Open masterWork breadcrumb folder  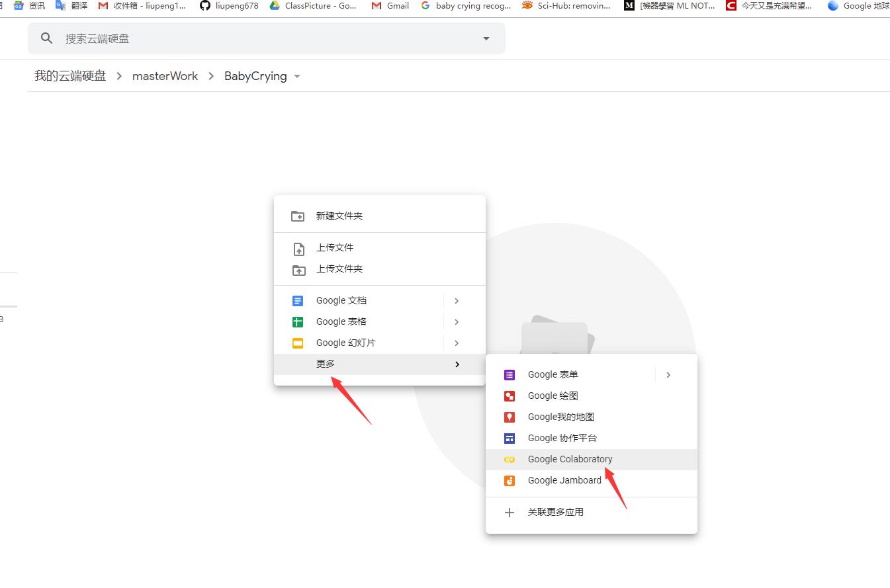(165, 76)
